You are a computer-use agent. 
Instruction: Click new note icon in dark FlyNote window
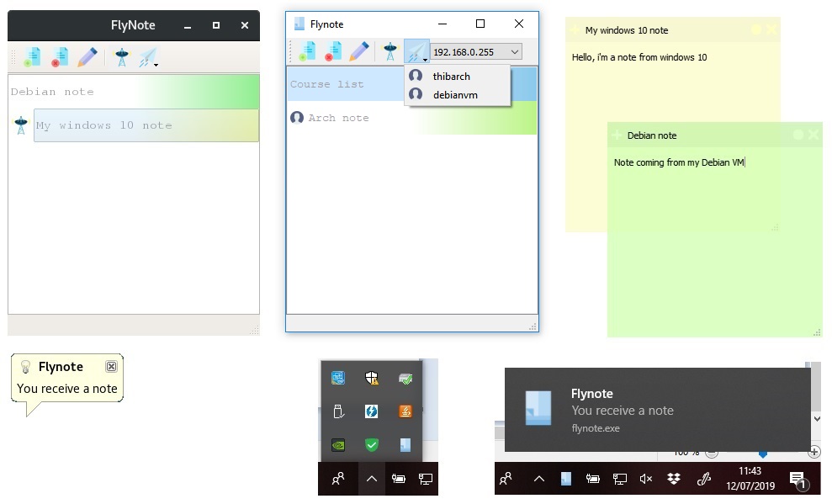point(32,56)
